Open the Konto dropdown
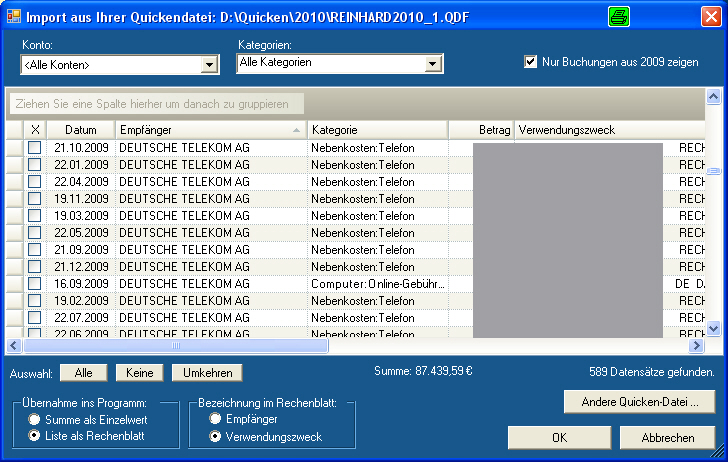 [209, 65]
